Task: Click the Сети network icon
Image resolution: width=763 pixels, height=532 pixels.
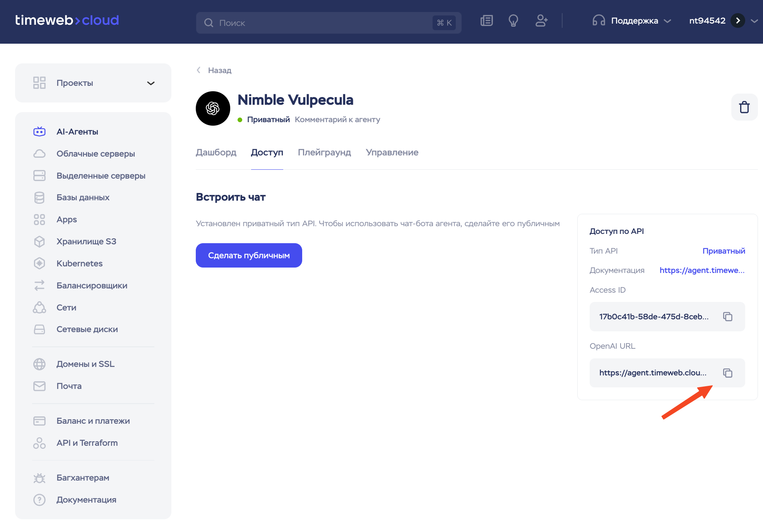Action: point(39,307)
